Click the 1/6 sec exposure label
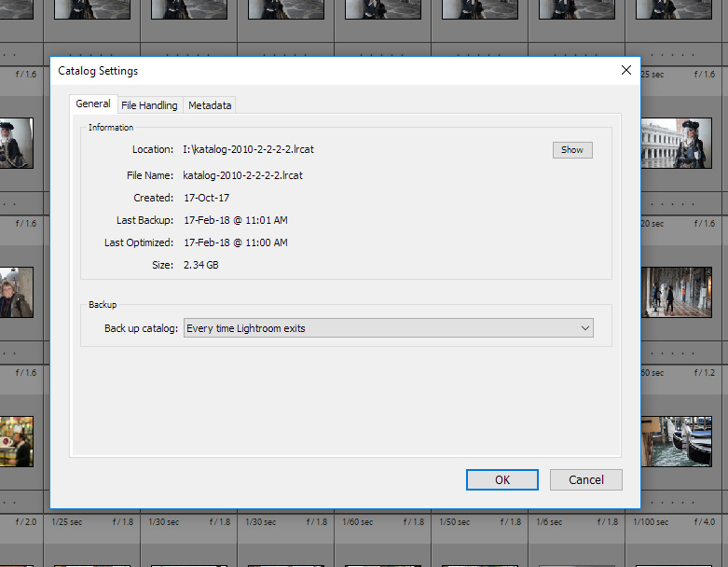This screenshot has height=567, width=728. tap(549, 522)
